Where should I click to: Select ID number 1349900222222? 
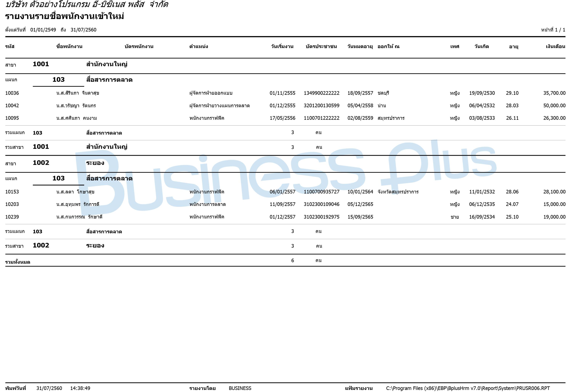(x=321, y=93)
